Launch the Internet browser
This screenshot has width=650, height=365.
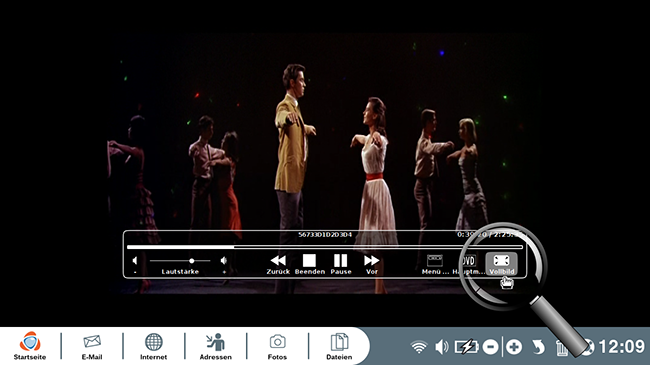coord(153,346)
